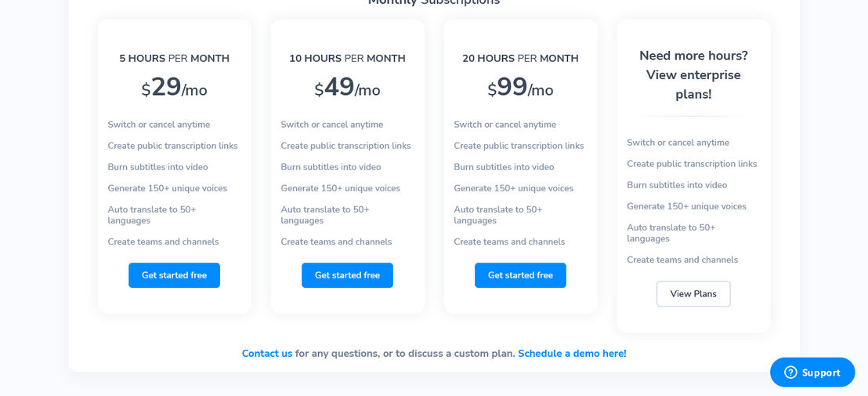
Task: Get started free on the $99 plan
Action: pos(520,275)
